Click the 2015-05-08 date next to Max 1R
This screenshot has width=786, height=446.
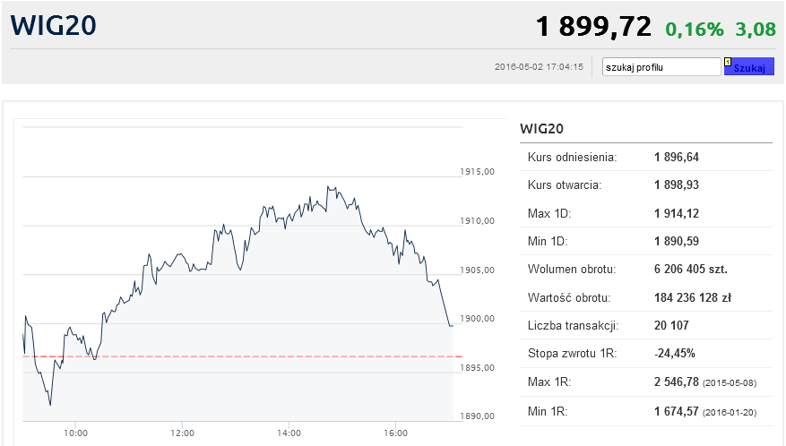pos(729,383)
